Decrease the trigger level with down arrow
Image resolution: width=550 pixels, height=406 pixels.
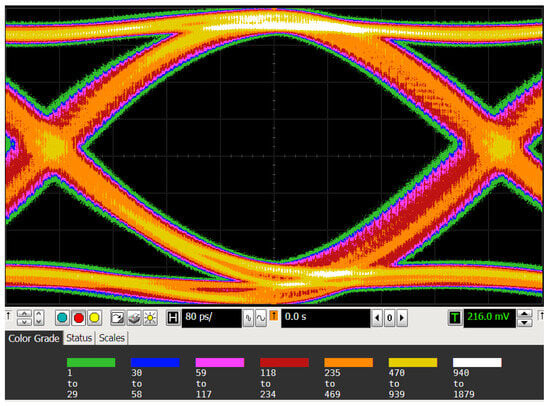point(524,322)
